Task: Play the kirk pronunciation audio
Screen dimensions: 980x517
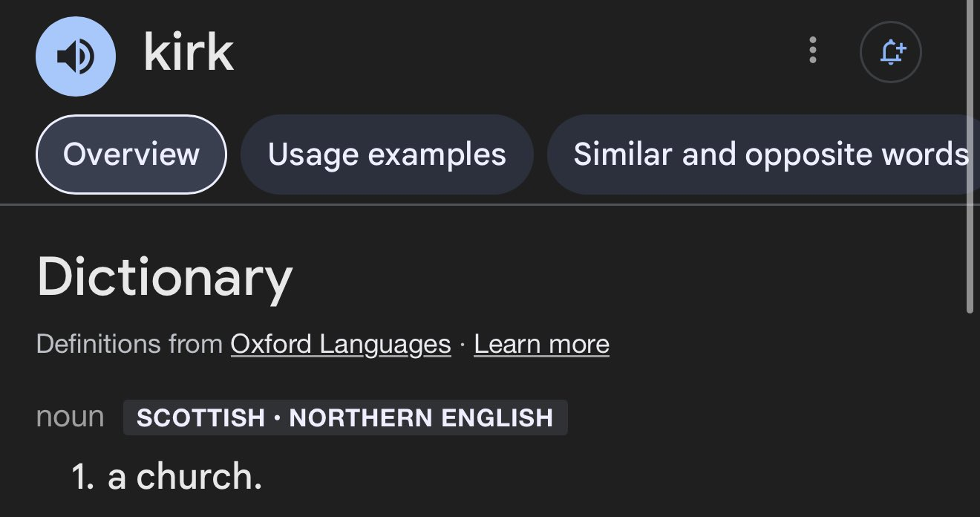Action: click(x=76, y=56)
